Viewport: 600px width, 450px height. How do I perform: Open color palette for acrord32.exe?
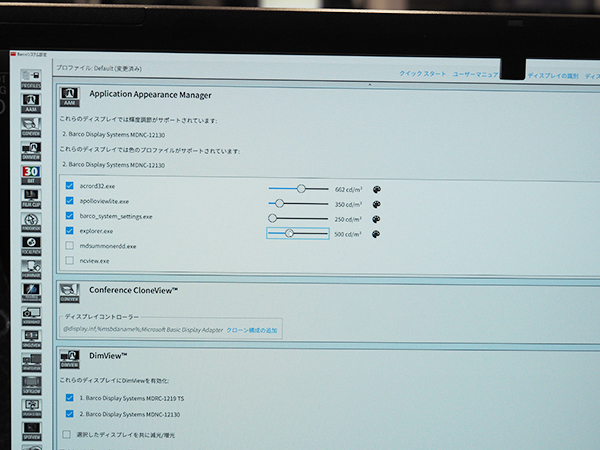(x=377, y=188)
